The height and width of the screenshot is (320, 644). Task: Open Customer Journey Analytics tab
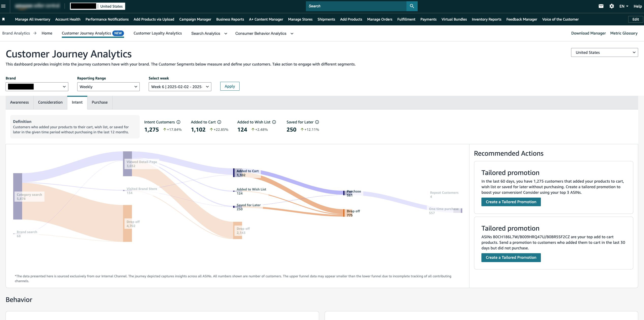(x=93, y=33)
